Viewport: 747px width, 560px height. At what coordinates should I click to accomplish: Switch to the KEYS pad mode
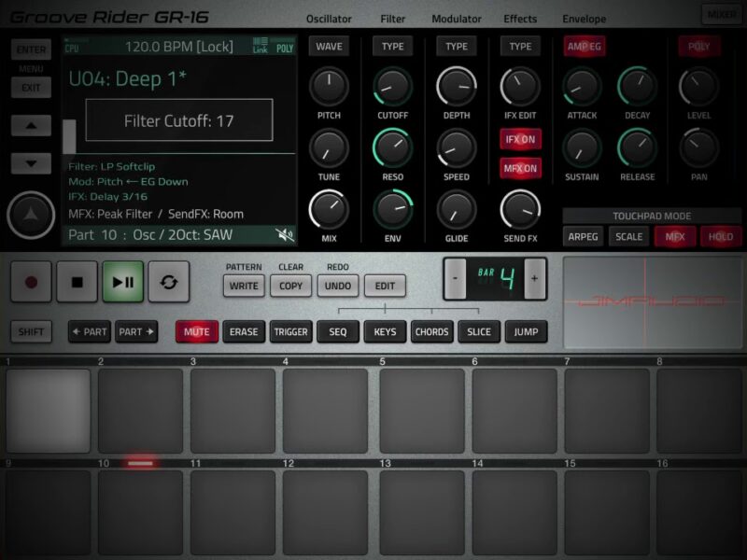pyautogui.click(x=385, y=331)
